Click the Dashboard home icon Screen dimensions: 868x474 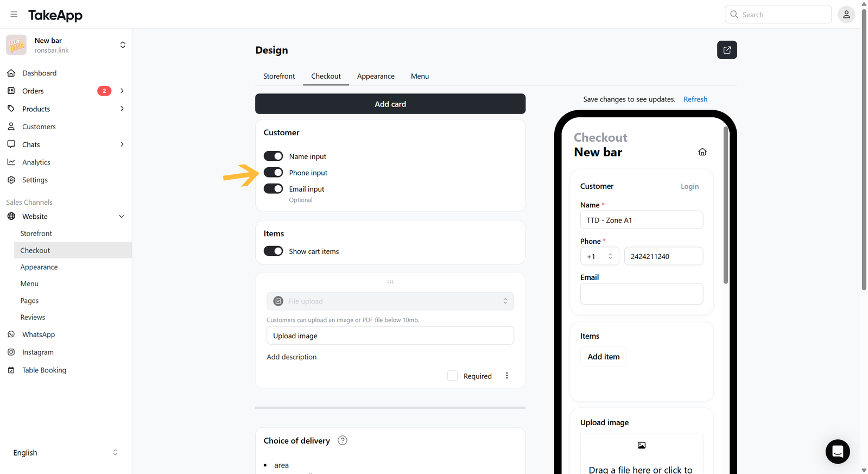(11, 73)
